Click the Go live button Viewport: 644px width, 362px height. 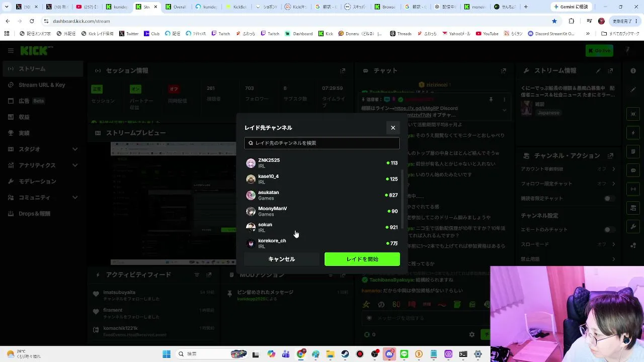[599, 51]
